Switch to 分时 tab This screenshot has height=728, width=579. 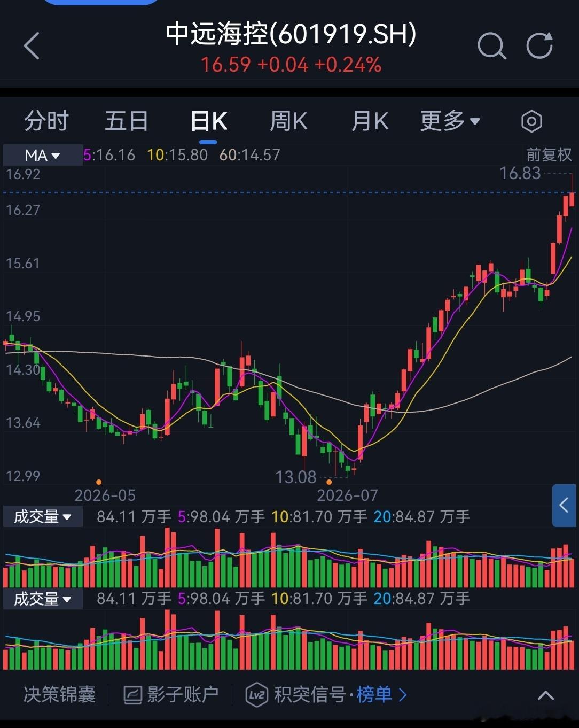pyautogui.click(x=46, y=121)
